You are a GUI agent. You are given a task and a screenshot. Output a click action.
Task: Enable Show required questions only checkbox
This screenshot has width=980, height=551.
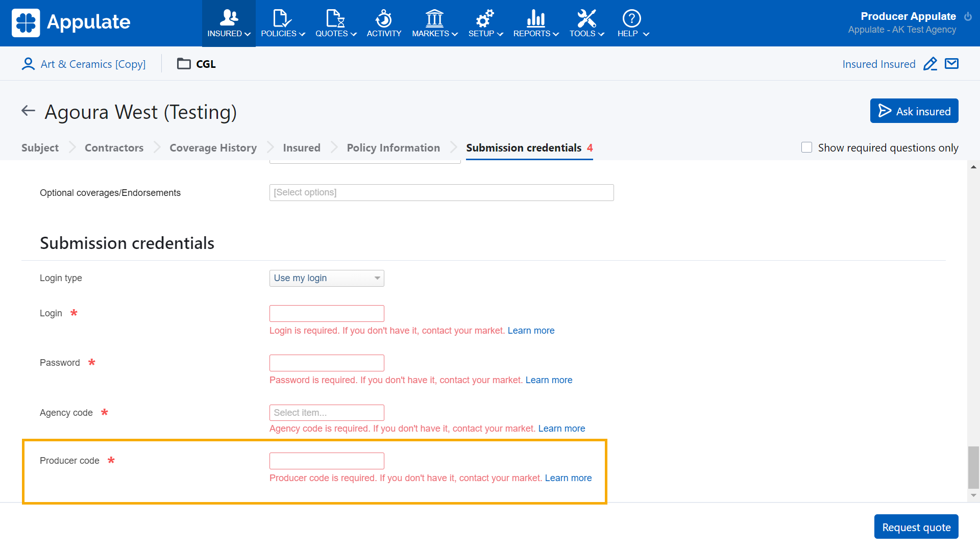pos(806,147)
